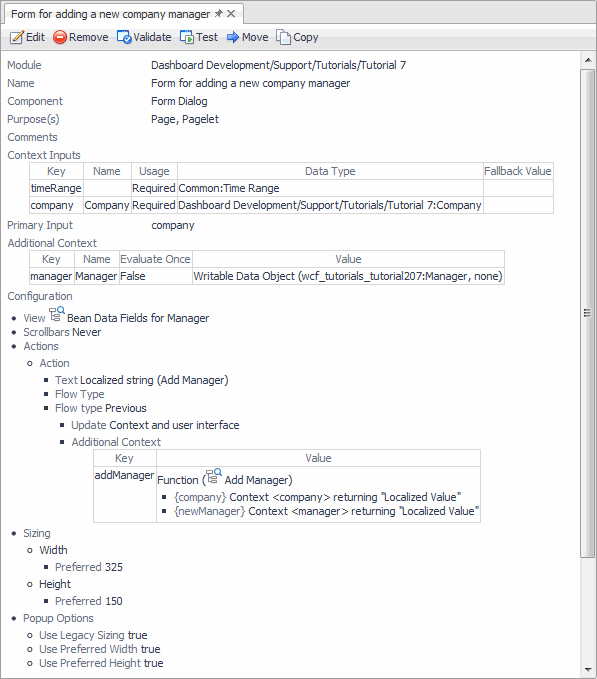This screenshot has height=679, width=597.
Task: Click Use Legacy Sizing true entry
Action: [x=93, y=635]
